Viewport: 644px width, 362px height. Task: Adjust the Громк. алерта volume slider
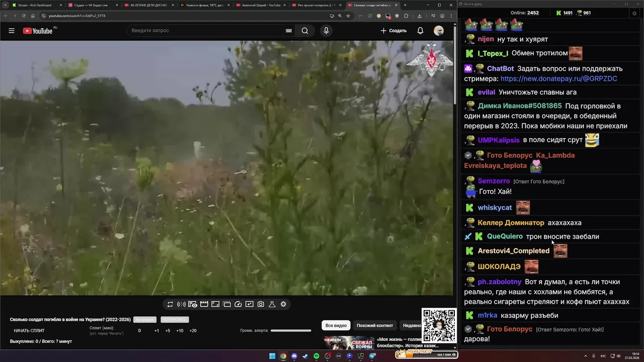(291, 331)
